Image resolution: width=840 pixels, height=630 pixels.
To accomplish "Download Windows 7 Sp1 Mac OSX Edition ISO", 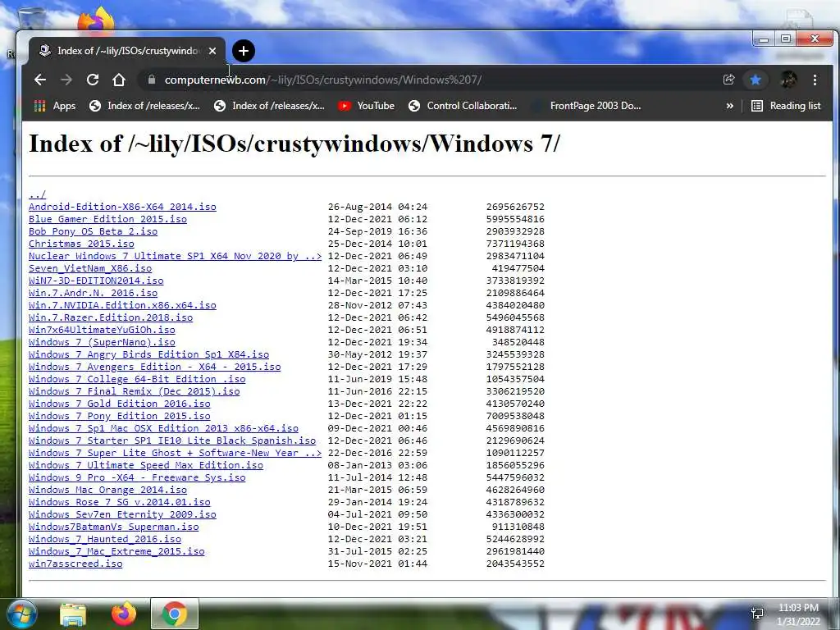I will click(x=163, y=428).
